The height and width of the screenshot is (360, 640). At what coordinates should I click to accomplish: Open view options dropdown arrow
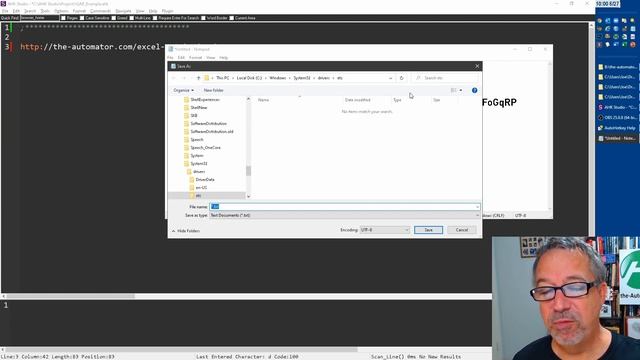tap(461, 90)
